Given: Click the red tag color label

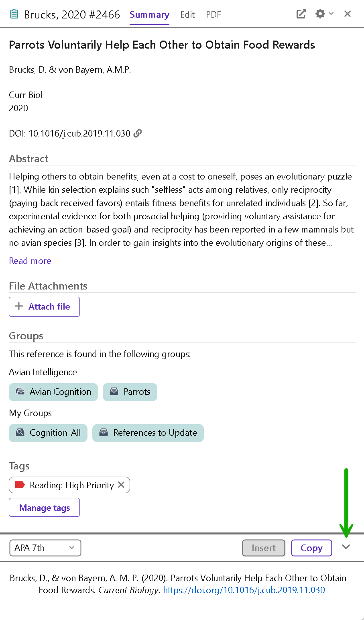Looking at the screenshot, I should click(20, 485).
